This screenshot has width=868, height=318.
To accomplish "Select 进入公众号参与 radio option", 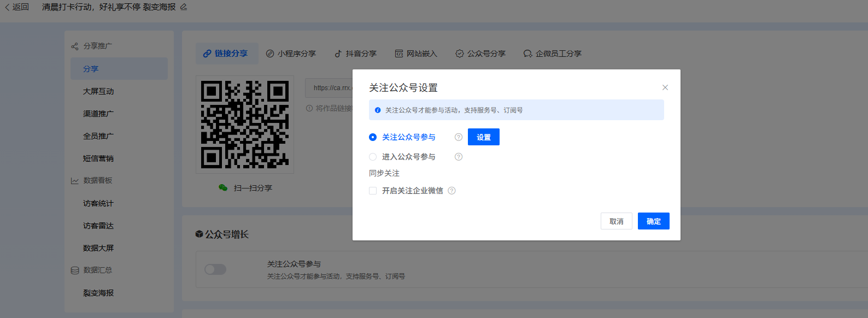I will pyautogui.click(x=373, y=157).
